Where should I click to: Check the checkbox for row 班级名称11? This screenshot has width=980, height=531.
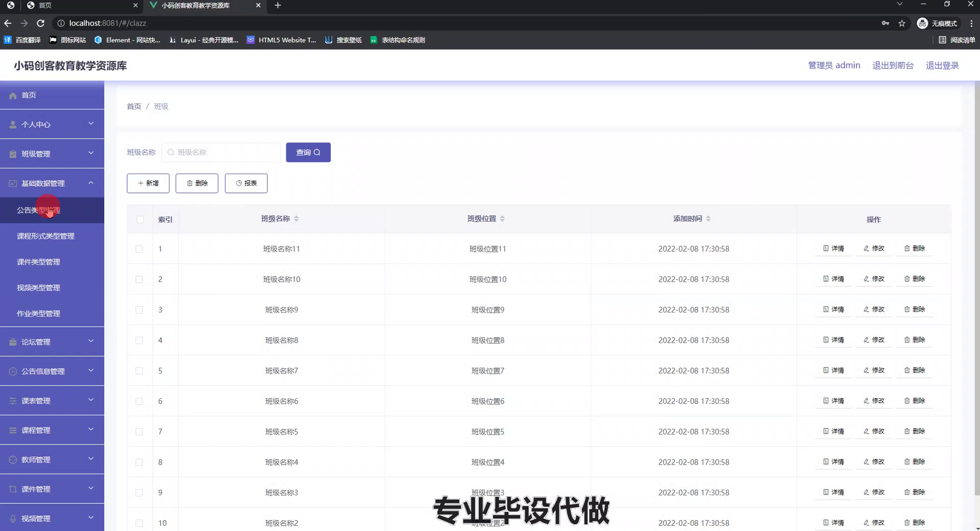coord(139,249)
